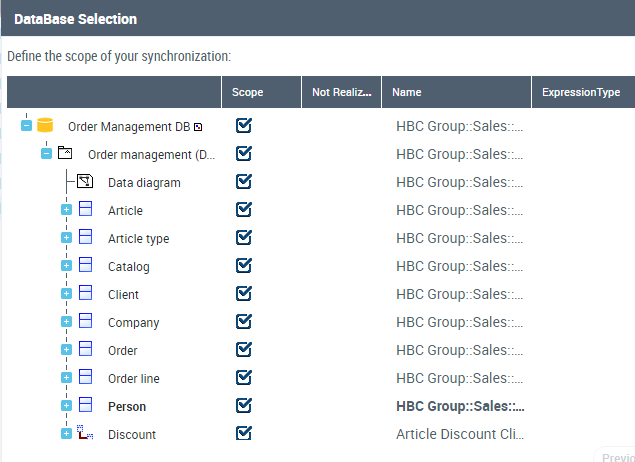Click the Data diagram icon
The image size is (635, 462).
pos(85,182)
